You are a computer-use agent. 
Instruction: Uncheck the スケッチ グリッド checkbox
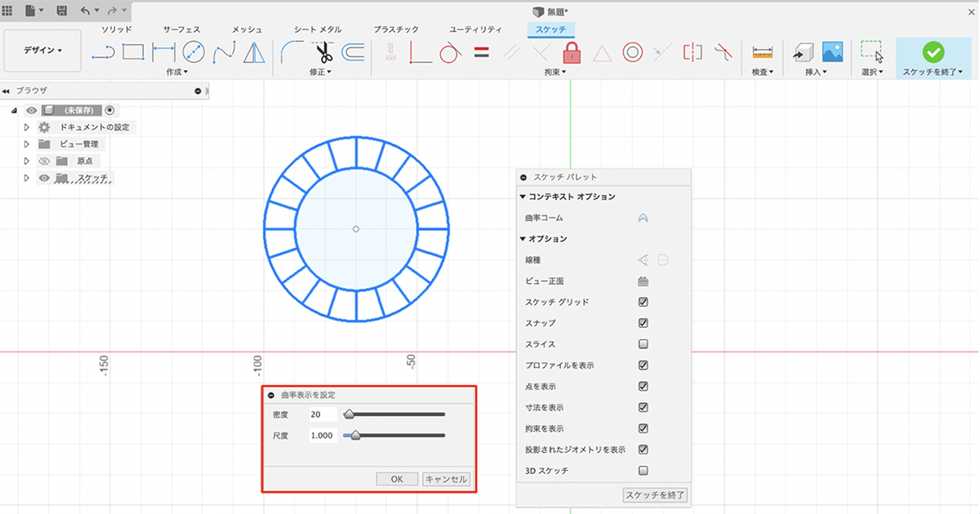[643, 302]
